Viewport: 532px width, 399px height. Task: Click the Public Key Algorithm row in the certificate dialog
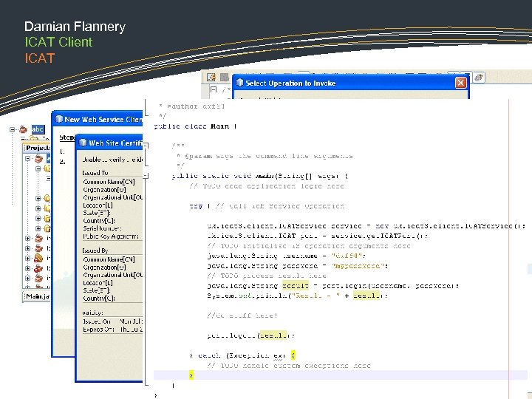[x=111, y=236]
